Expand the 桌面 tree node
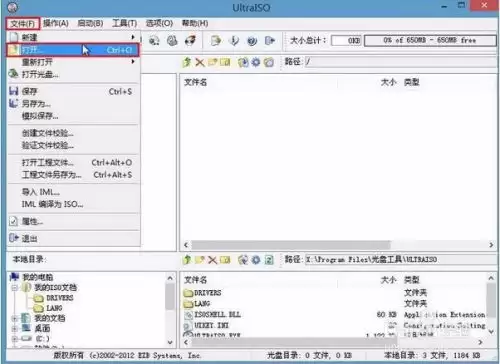This screenshot has width=500, height=364. tap(14, 329)
